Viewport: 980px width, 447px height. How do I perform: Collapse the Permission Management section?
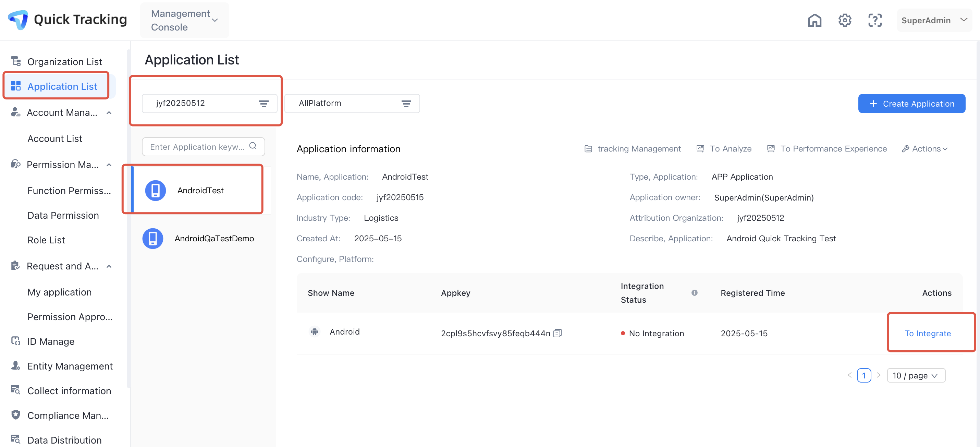tap(109, 165)
